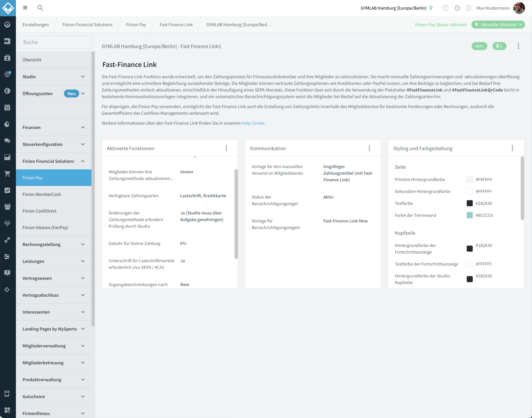This screenshot has width=532, height=418.
Task: Open the dotted heart sidebar icon
Action: pyautogui.click(x=7, y=223)
